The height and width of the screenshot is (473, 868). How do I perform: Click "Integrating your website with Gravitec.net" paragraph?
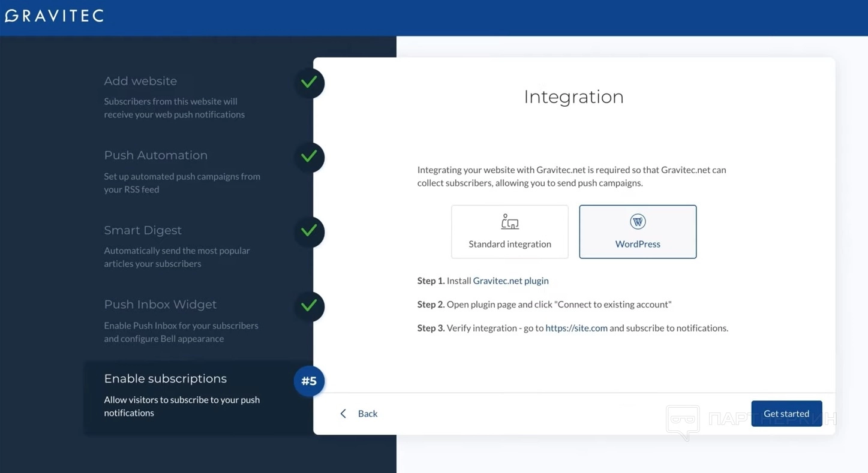(x=572, y=176)
